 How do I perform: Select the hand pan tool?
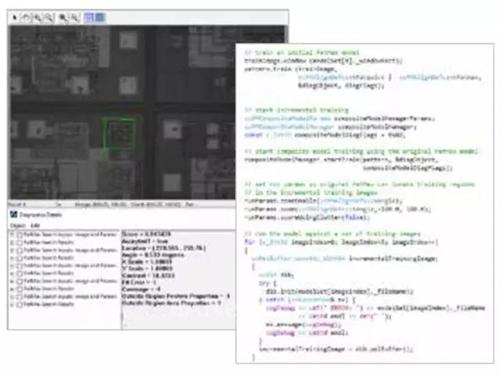26,17
